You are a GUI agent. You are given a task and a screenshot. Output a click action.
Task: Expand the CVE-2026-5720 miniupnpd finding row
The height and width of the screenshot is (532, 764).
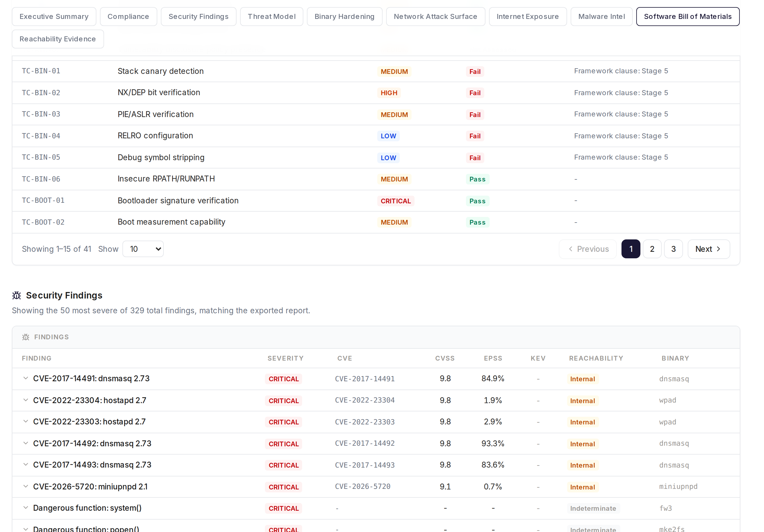[x=26, y=486]
